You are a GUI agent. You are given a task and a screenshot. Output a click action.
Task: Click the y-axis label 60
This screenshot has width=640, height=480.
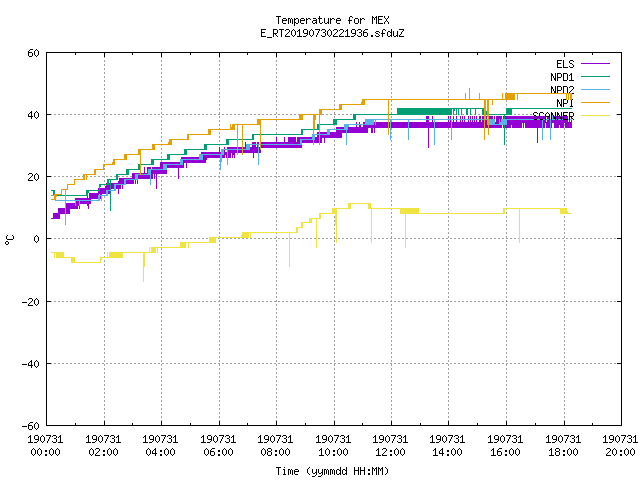pyautogui.click(x=33, y=53)
